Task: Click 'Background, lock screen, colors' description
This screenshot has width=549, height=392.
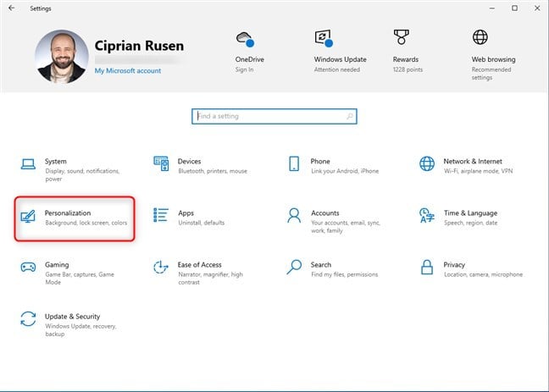Action: (86, 223)
